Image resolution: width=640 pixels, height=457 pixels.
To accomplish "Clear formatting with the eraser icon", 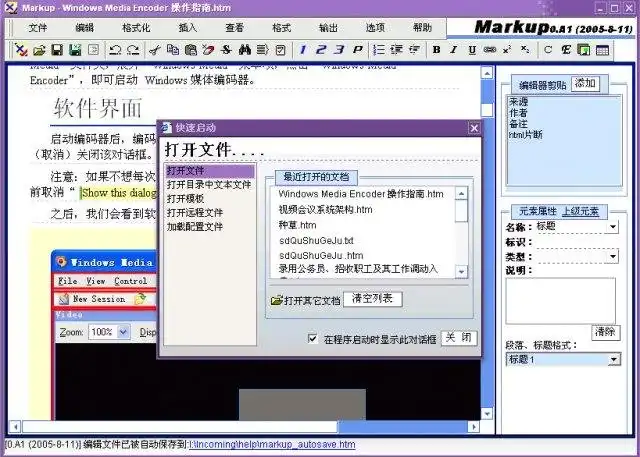I will click(x=208, y=50).
